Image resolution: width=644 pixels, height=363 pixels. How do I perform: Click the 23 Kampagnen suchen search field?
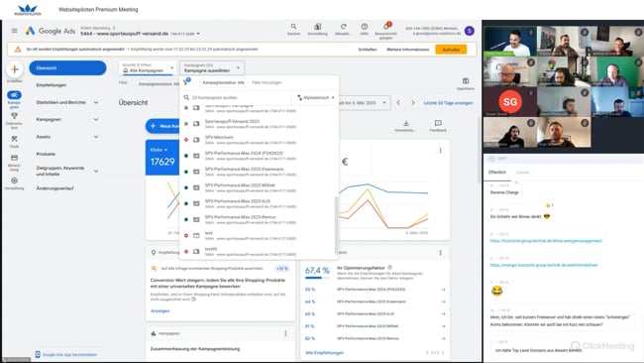click(238, 97)
